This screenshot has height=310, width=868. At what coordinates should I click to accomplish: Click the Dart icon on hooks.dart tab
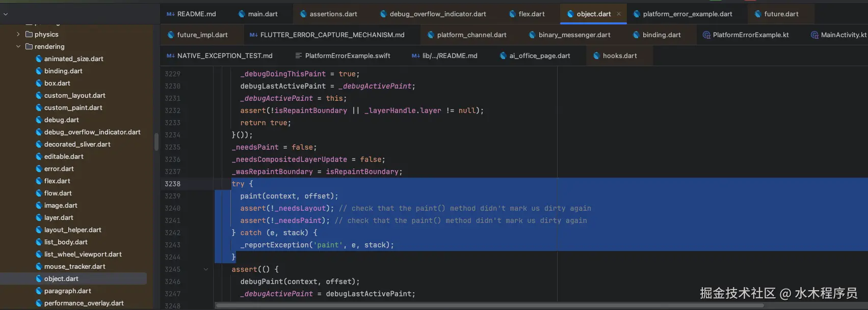coord(596,56)
